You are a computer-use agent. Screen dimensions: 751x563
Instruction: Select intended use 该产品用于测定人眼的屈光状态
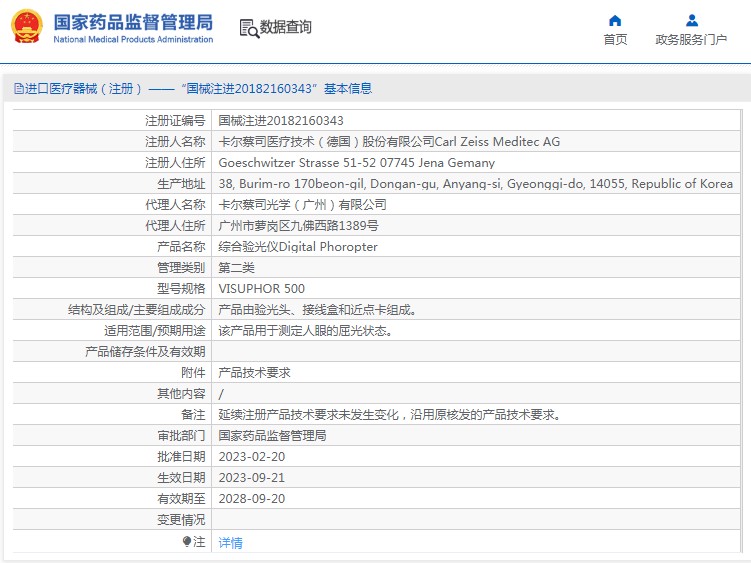click(x=305, y=331)
